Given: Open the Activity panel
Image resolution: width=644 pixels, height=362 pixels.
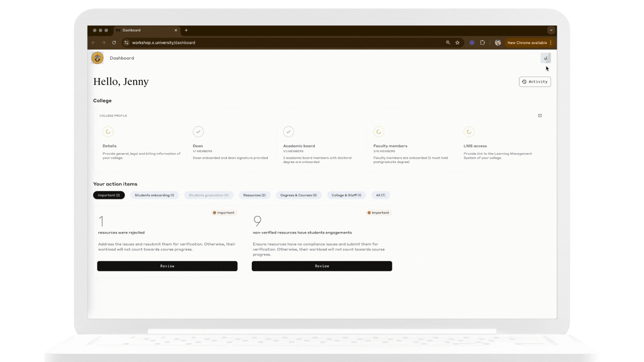Looking at the screenshot, I should (x=535, y=81).
